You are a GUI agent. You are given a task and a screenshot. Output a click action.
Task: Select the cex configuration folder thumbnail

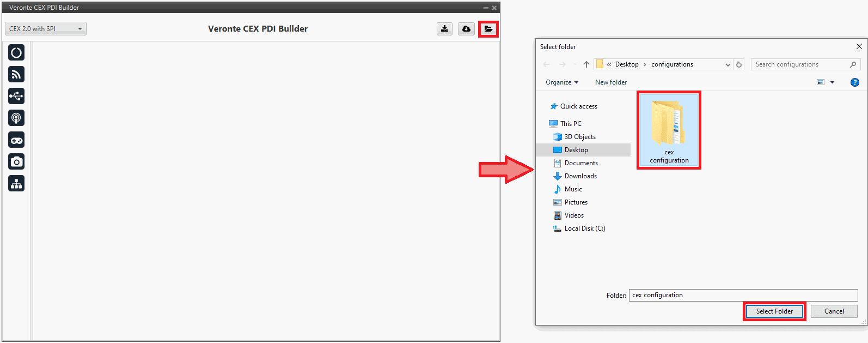[x=669, y=130]
